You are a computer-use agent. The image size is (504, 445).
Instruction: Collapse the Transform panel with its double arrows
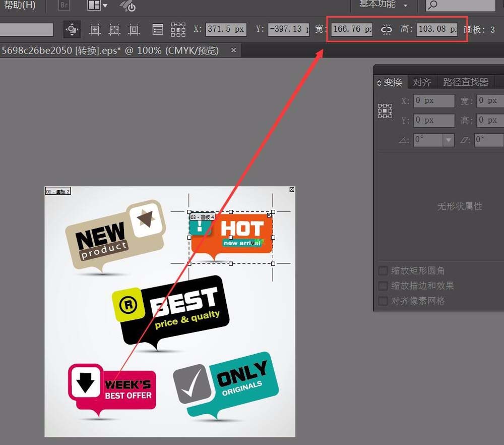coord(379,82)
